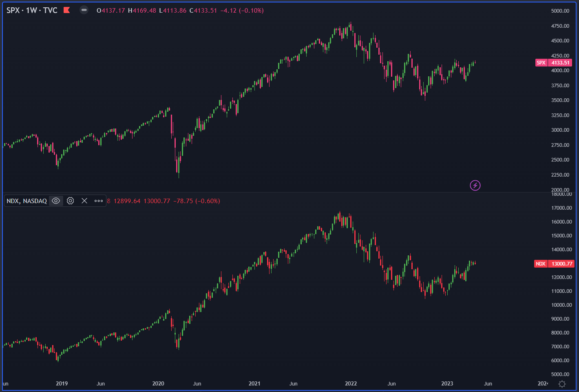The height and width of the screenshot is (392, 579).
Task: Click the SPX price label 4133.51
Action: pos(560,63)
